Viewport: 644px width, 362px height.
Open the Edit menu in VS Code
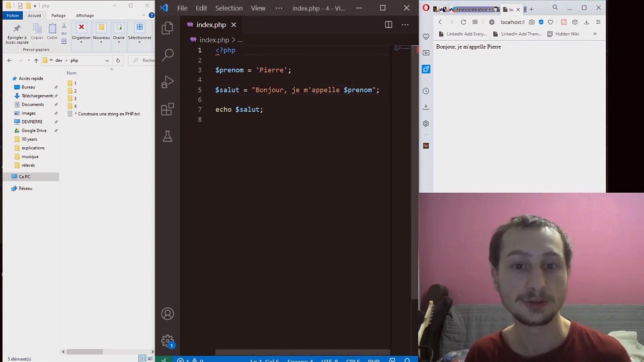point(201,8)
